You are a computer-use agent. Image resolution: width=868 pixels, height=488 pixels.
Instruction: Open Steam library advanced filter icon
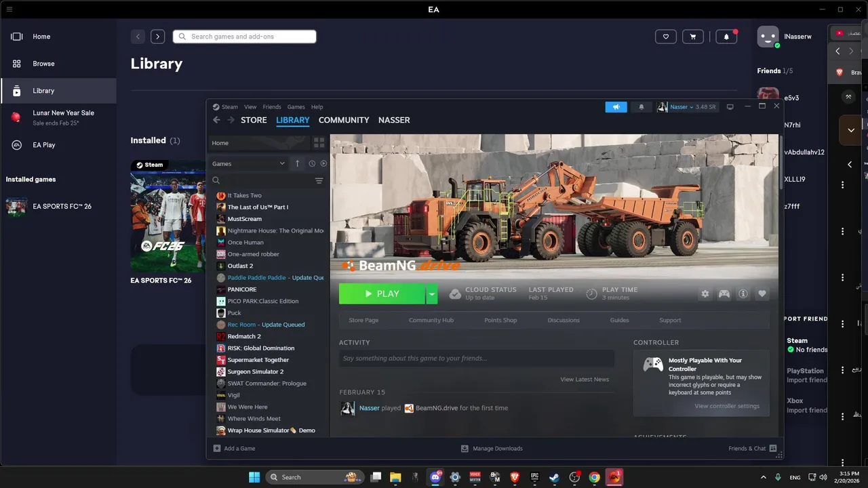click(319, 181)
